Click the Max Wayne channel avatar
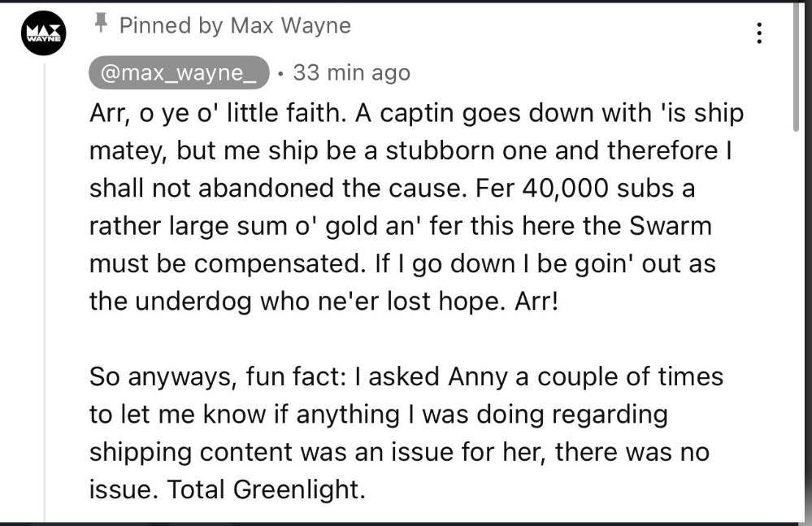 click(43, 34)
